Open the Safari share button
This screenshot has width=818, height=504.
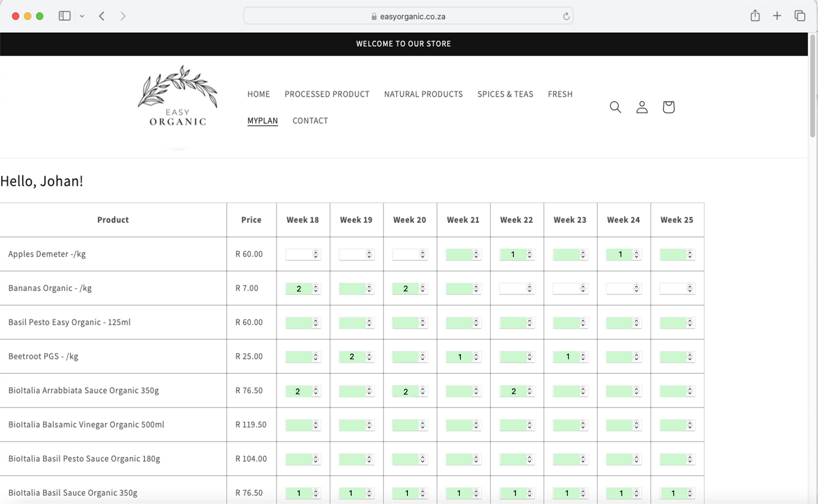[x=755, y=16]
